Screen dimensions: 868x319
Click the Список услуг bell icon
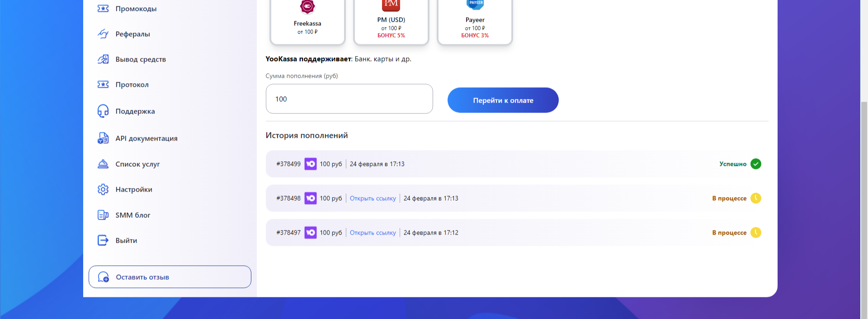[x=103, y=164]
